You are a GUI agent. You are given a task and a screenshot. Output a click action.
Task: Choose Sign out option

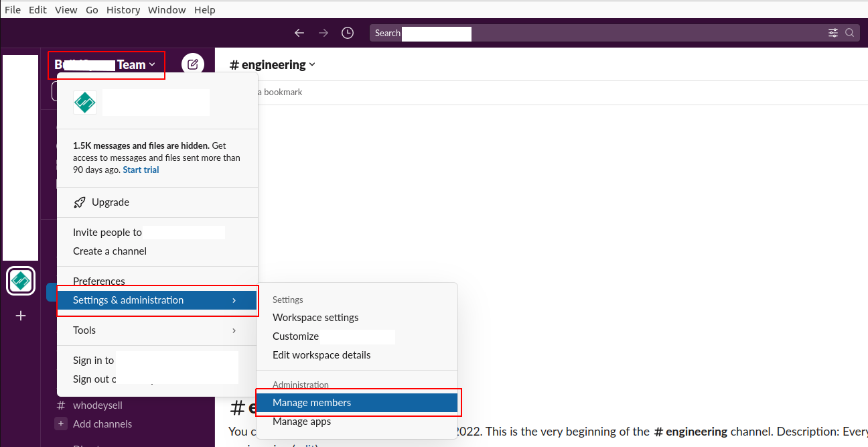(x=157, y=379)
